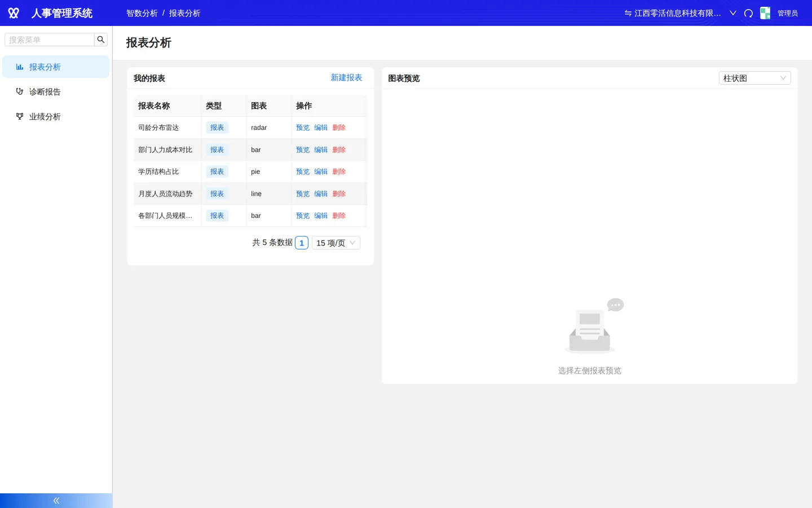Expand the company selector chevron
Screen dimensions: 812x508
tap(733, 13)
